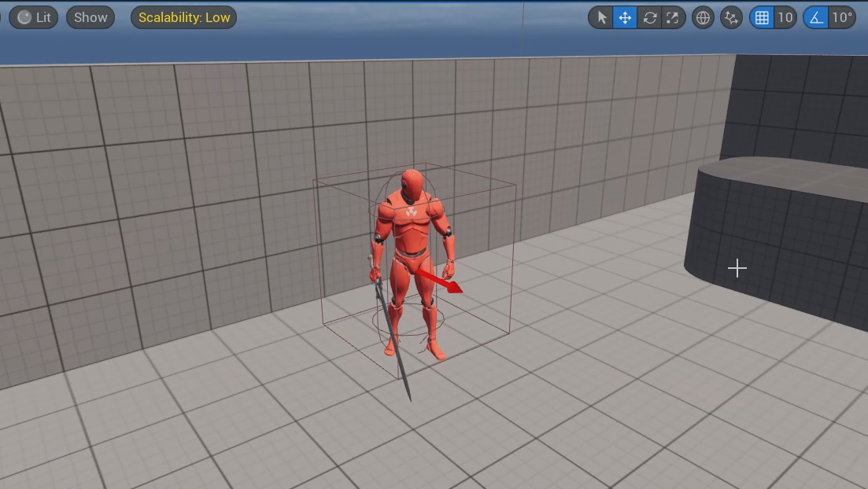
Task: Activate the Rotate objects tool
Action: point(649,18)
